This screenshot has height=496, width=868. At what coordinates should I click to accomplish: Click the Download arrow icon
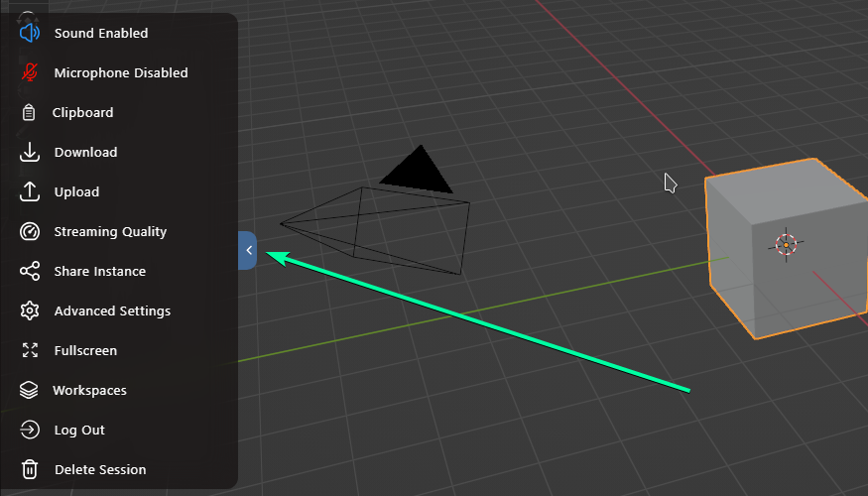pos(30,152)
